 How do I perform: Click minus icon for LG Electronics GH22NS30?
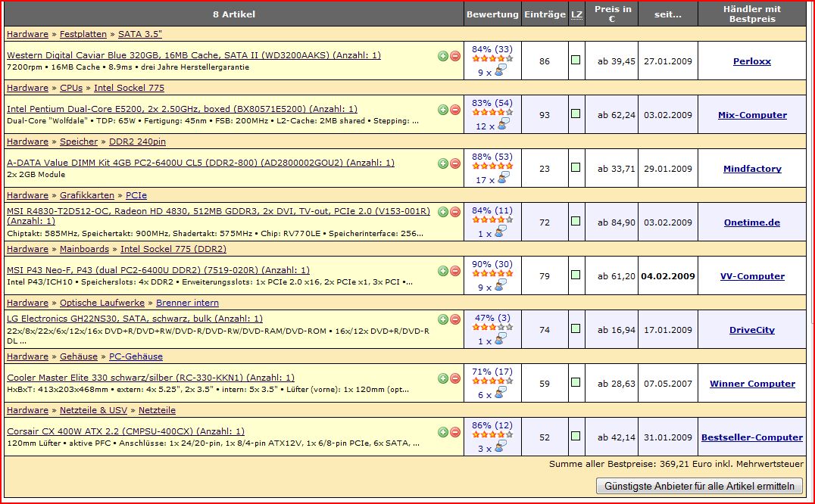[455, 319]
